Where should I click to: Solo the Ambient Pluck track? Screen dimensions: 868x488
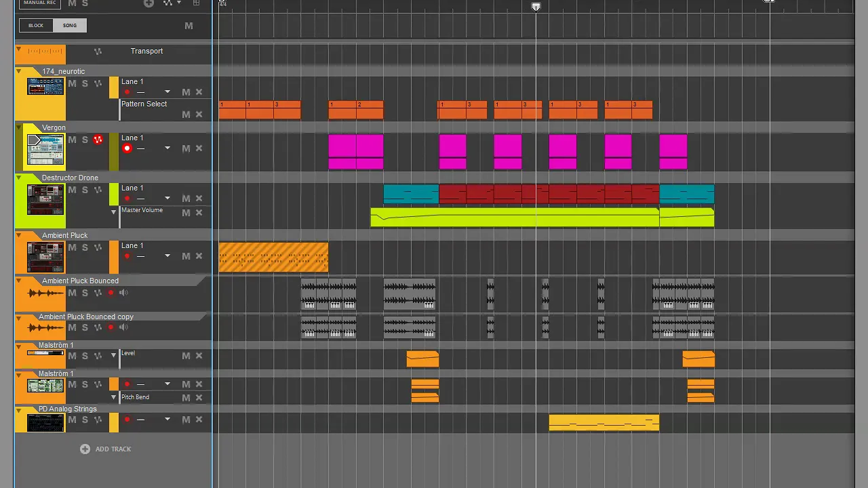[x=85, y=247]
